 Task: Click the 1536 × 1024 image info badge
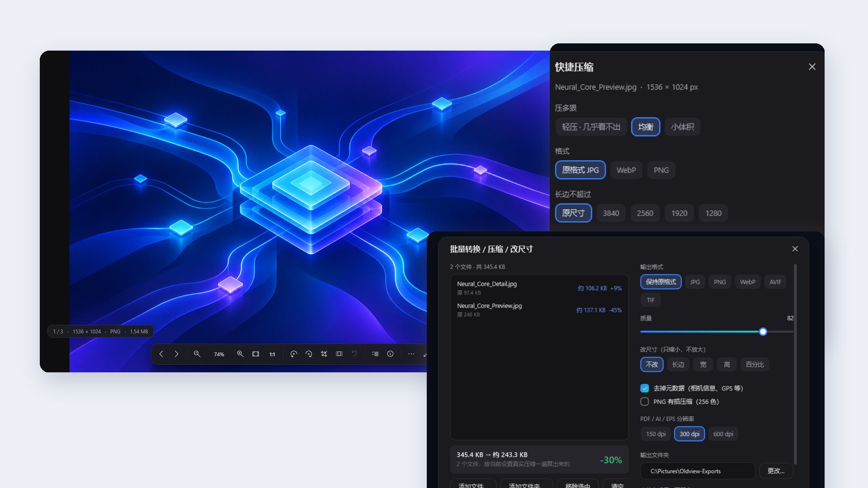pyautogui.click(x=101, y=331)
